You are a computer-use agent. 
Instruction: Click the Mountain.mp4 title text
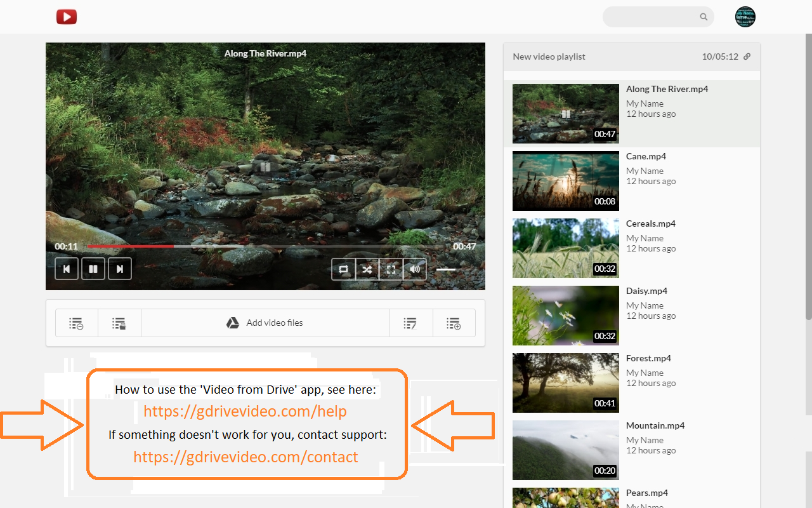(x=655, y=425)
